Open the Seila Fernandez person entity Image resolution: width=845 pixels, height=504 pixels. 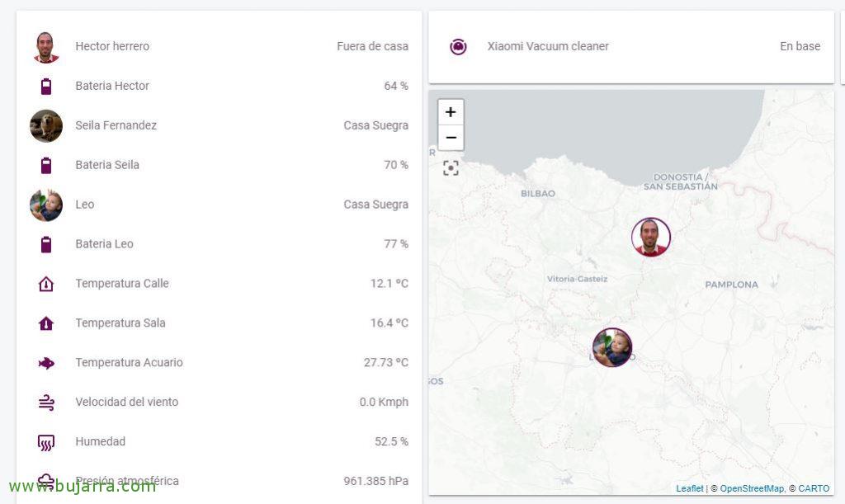coord(116,125)
